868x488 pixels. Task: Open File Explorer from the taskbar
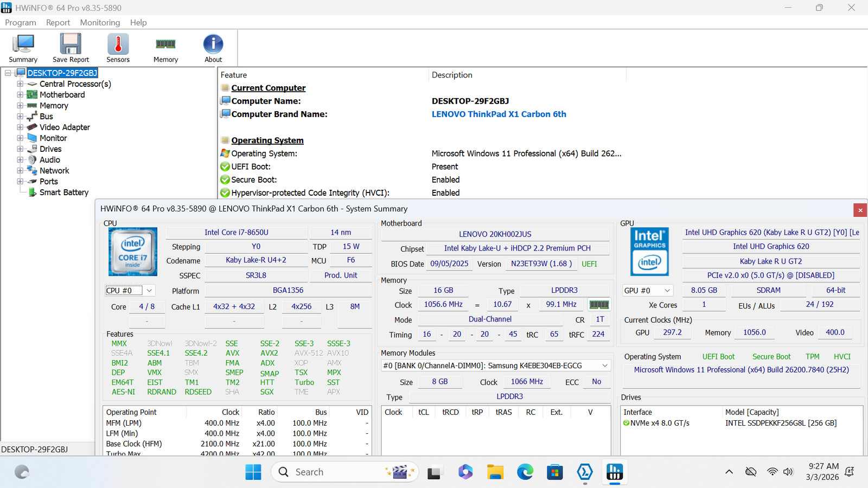click(x=495, y=472)
